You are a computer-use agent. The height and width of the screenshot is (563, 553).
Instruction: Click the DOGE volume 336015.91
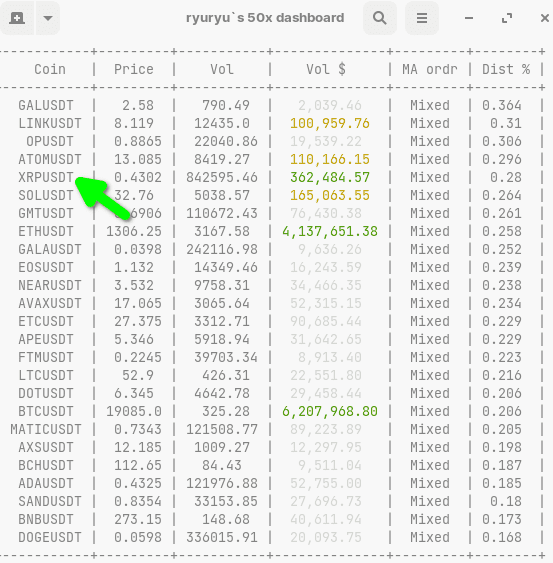pyautogui.click(x=222, y=537)
